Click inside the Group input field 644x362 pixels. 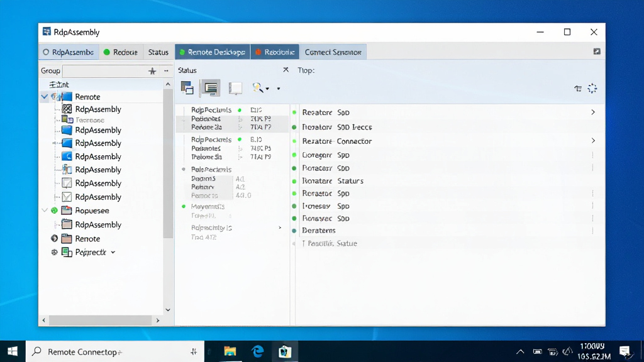(105, 71)
